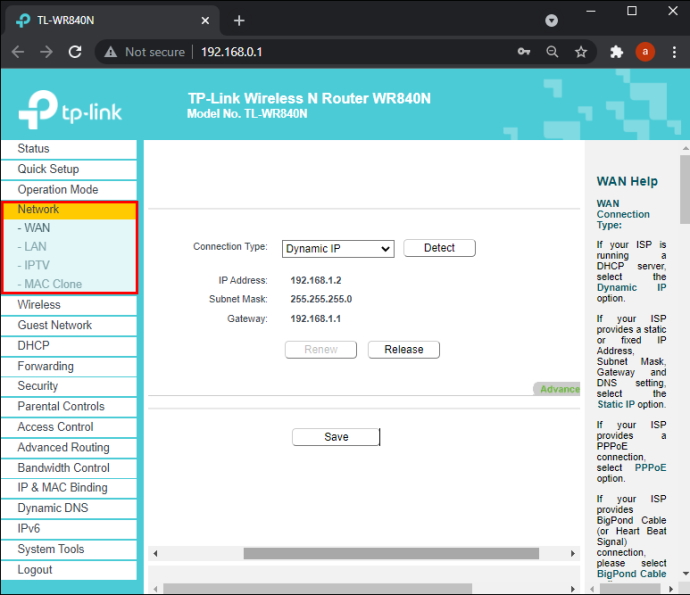The height and width of the screenshot is (595, 690).
Task: Open the Chrome profile avatar
Action: tap(645, 52)
